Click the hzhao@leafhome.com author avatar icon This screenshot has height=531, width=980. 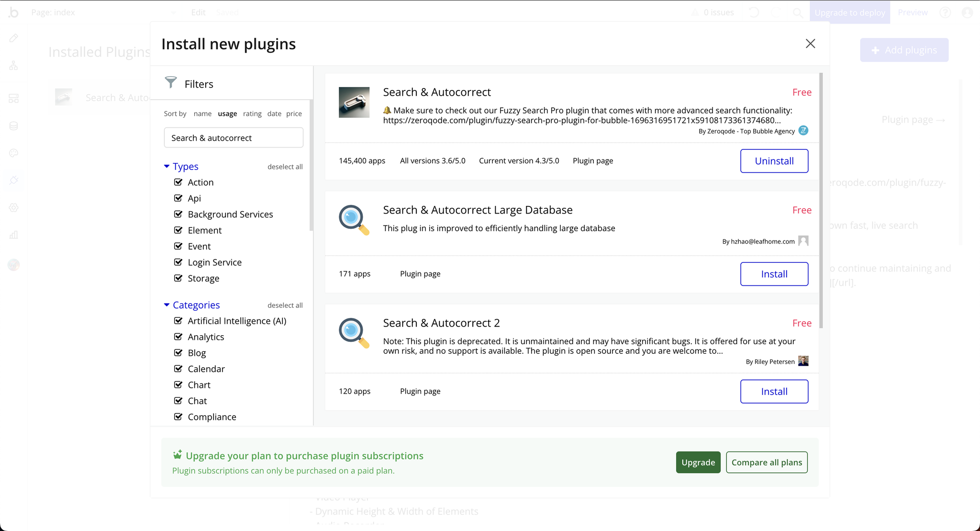803,241
